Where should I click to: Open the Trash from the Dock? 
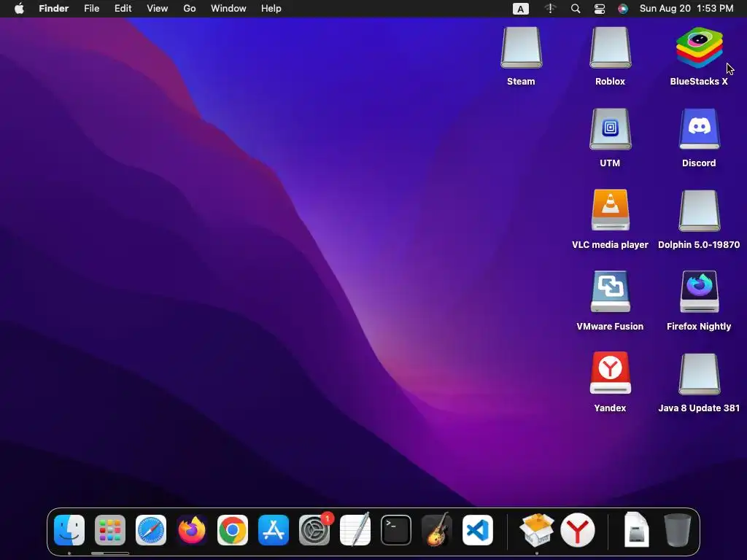[678, 530]
